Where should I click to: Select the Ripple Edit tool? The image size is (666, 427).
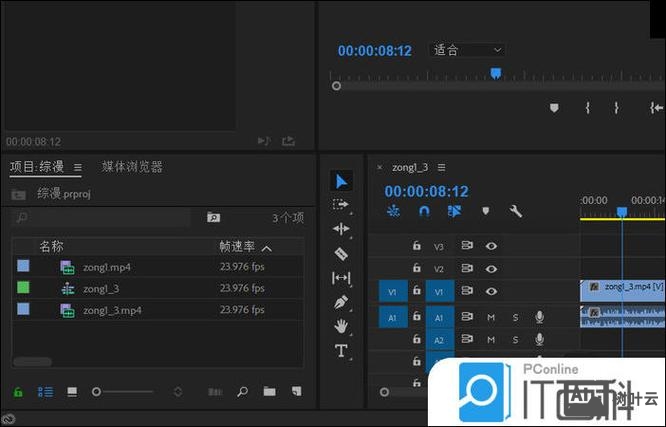tap(341, 229)
